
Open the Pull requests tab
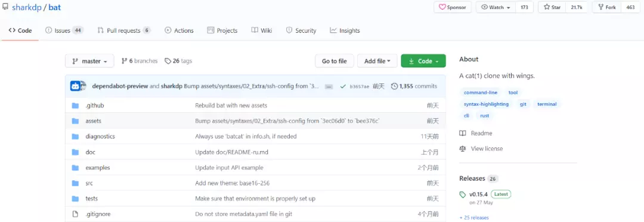click(124, 30)
